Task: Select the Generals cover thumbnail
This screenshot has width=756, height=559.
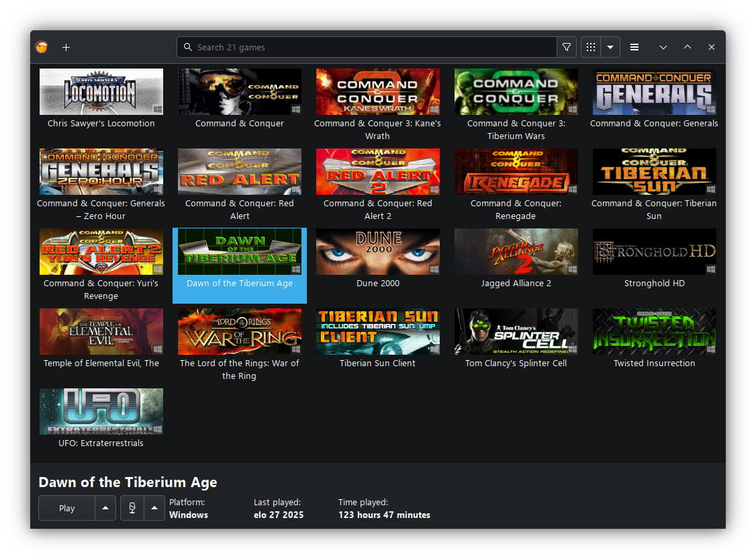Action: pyautogui.click(x=654, y=91)
